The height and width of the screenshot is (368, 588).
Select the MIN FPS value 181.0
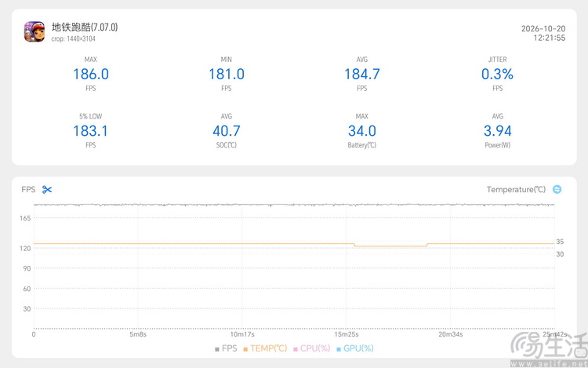(227, 74)
